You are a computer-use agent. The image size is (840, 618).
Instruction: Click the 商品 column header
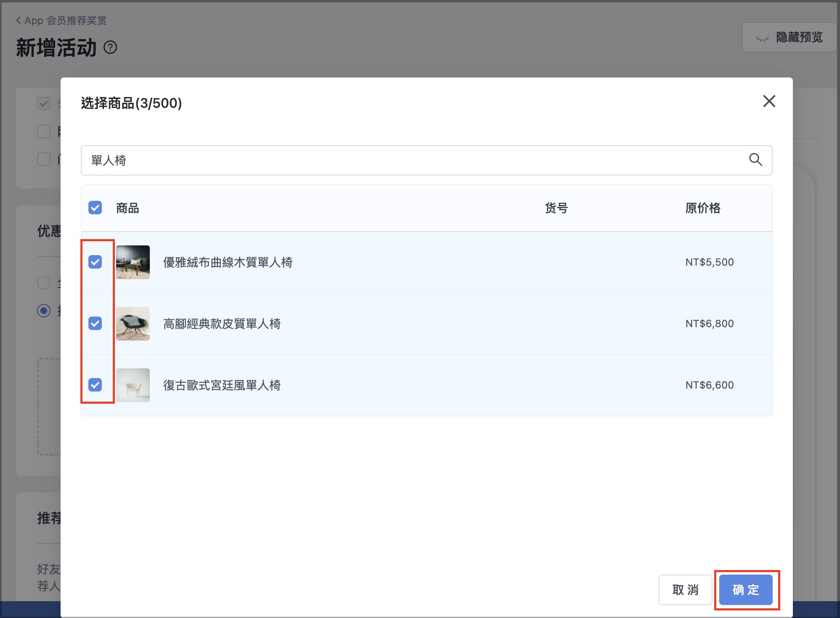(128, 208)
